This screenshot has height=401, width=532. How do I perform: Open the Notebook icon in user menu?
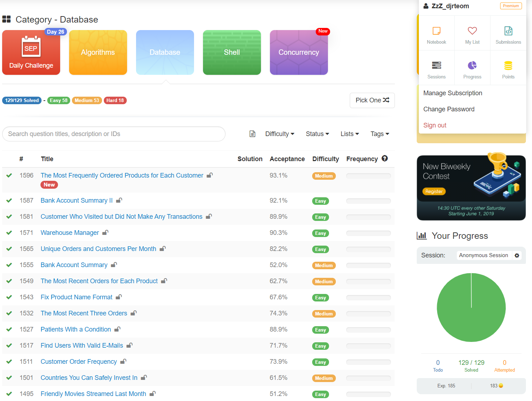coord(436,31)
